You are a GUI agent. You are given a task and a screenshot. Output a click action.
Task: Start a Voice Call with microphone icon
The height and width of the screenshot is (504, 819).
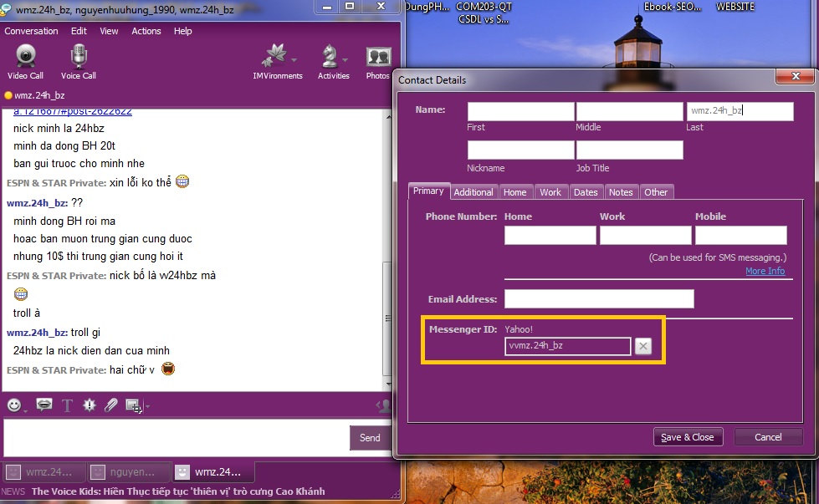tap(79, 62)
